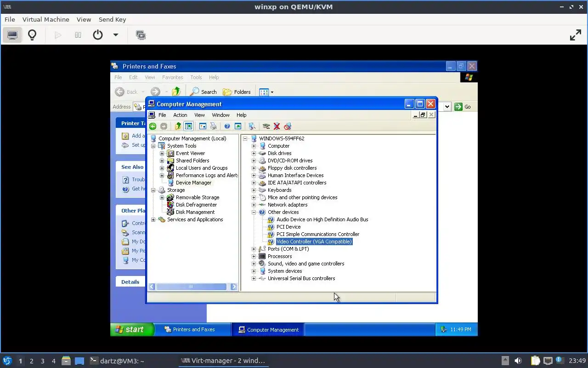The image size is (588, 368).
Task: Click the Views icon in Printers and Faxes
Action: tap(264, 92)
